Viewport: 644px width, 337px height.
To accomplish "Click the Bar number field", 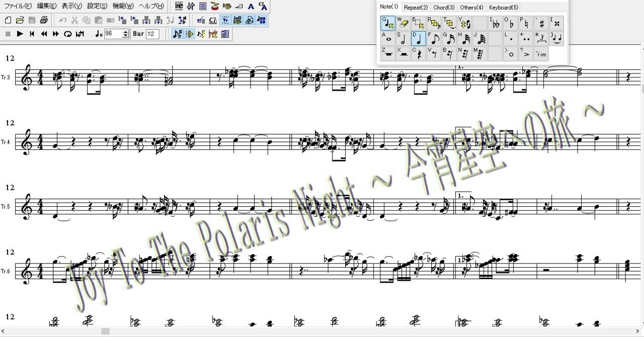I will [x=153, y=34].
